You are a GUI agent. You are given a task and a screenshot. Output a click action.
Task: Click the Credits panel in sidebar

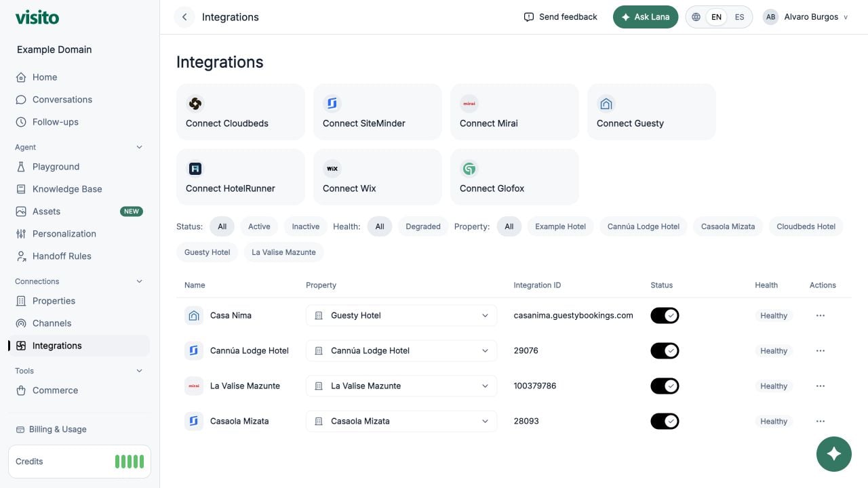click(79, 462)
